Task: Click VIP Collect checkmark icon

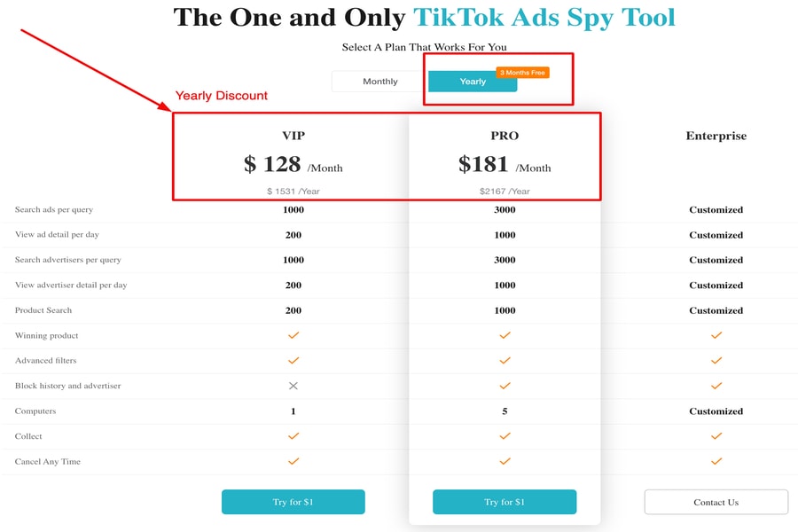Action: pos(293,436)
